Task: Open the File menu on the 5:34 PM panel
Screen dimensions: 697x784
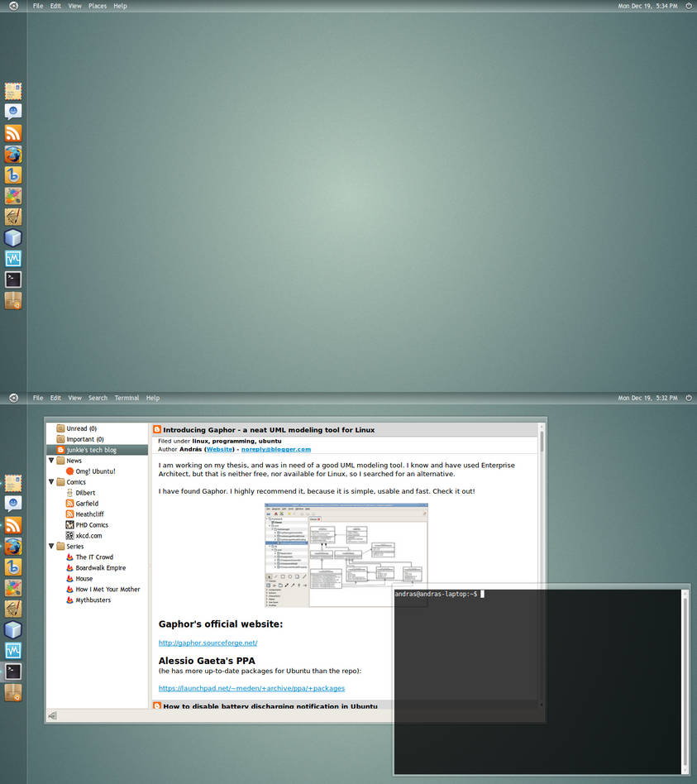Action: (38, 6)
